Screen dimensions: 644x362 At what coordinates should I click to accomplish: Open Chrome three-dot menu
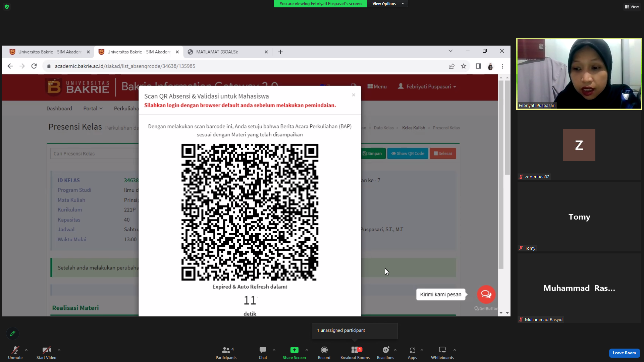(502, 66)
